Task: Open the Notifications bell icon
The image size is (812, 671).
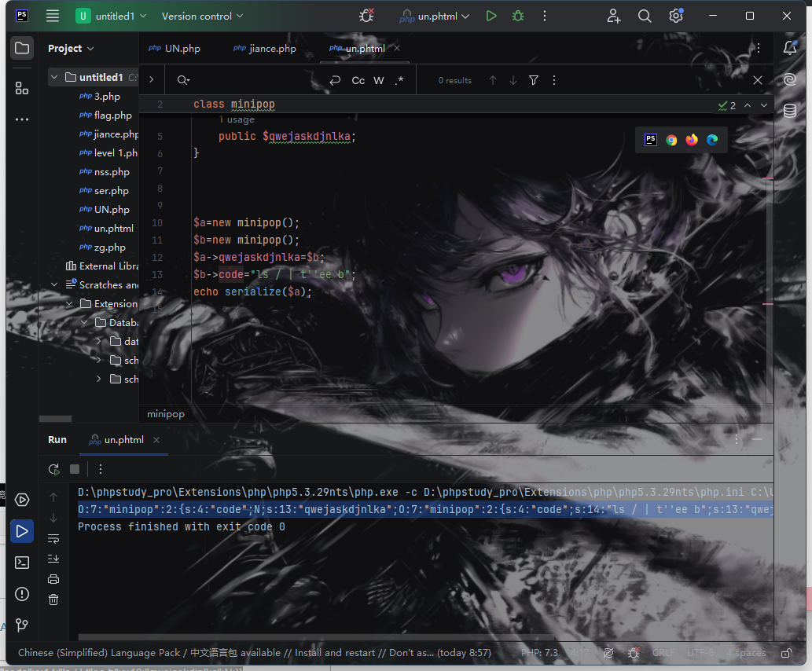Action: (x=790, y=48)
